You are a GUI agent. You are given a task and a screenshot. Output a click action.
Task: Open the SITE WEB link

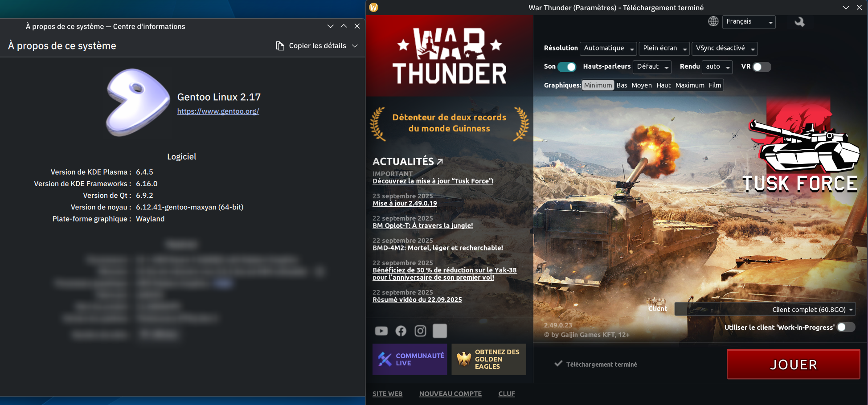point(387,394)
